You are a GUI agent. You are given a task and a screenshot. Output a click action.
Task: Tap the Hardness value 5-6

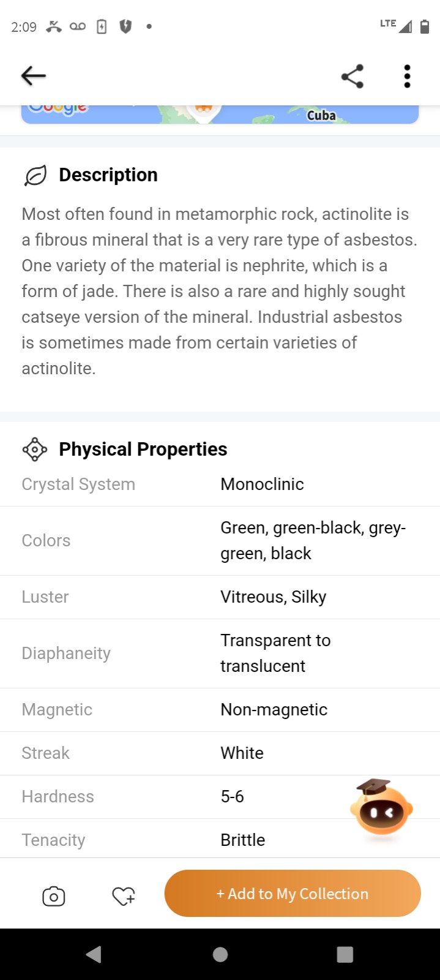(x=233, y=797)
